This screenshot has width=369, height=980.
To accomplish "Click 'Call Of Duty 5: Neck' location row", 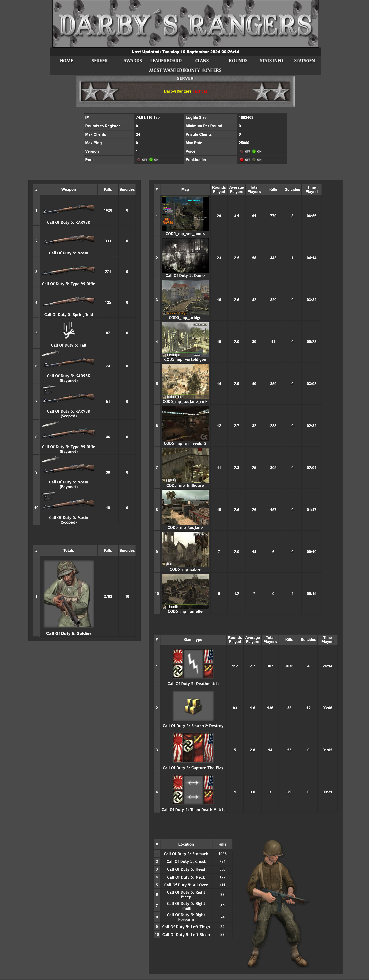I will click(193, 877).
